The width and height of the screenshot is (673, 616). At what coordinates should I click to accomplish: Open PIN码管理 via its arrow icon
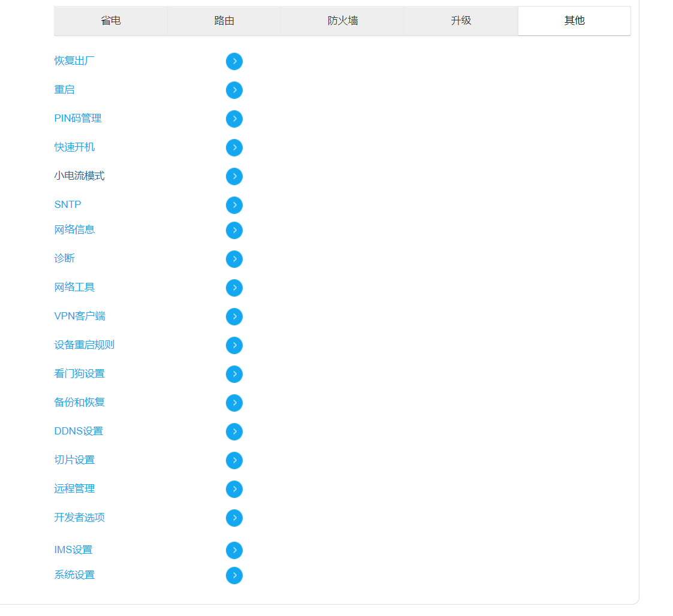click(x=234, y=119)
